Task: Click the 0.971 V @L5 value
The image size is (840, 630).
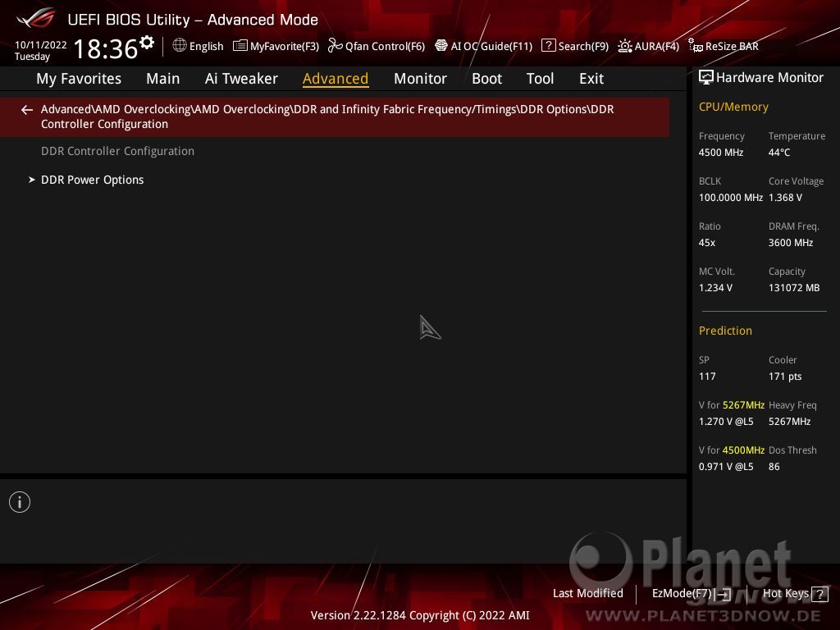Action: (x=726, y=467)
